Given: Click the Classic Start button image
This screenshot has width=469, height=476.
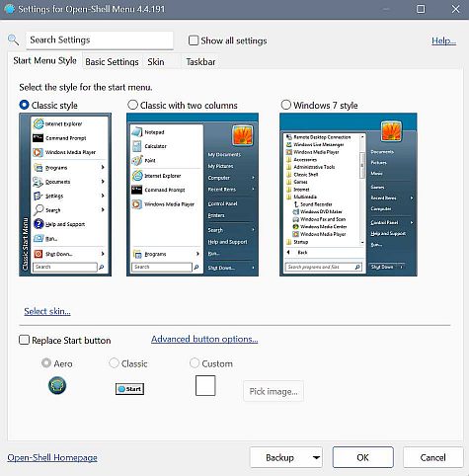Looking at the screenshot, I should coord(129,389).
